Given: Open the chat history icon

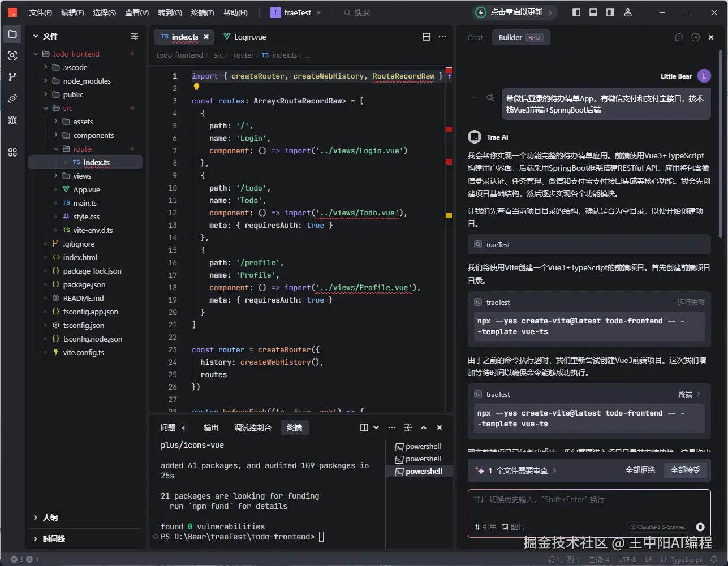Looking at the screenshot, I should point(695,37).
